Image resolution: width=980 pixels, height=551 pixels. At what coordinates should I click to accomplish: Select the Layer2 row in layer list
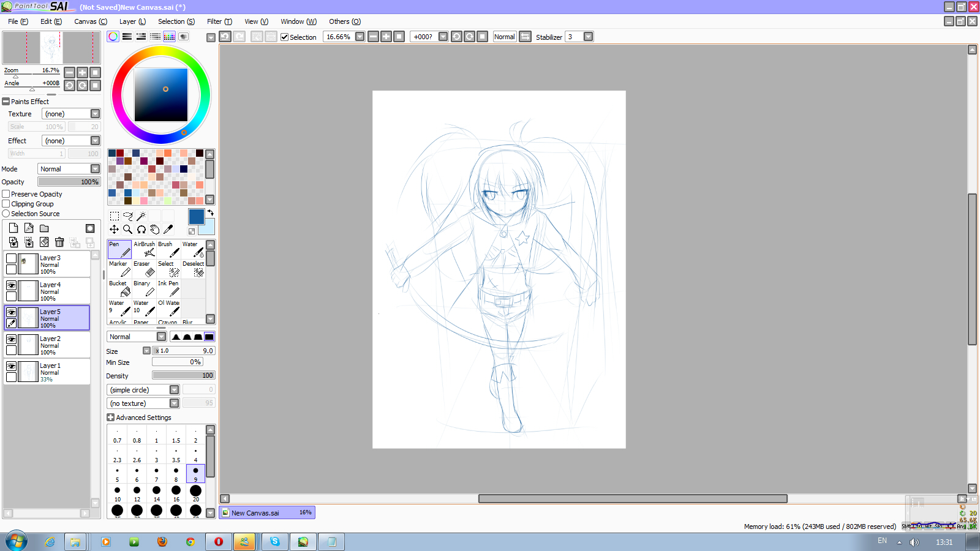pos(47,345)
